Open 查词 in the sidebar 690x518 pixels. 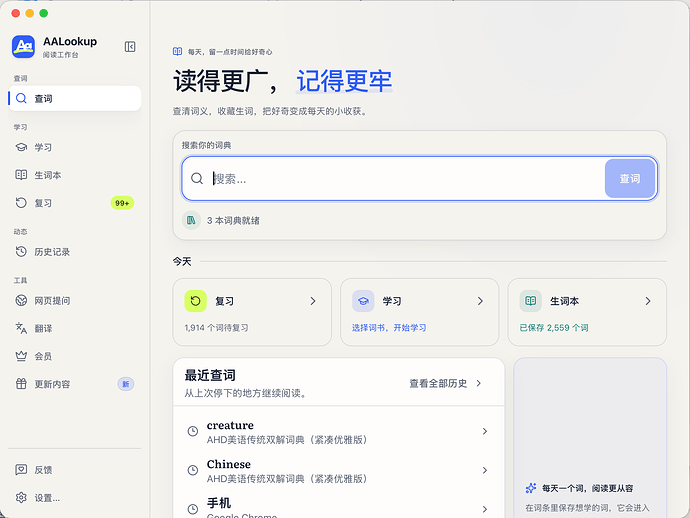tap(74, 98)
